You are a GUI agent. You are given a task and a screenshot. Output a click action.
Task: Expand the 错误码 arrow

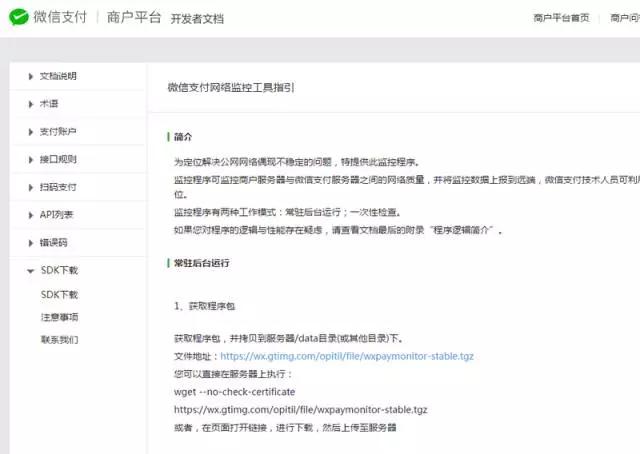click(x=31, y=243)
